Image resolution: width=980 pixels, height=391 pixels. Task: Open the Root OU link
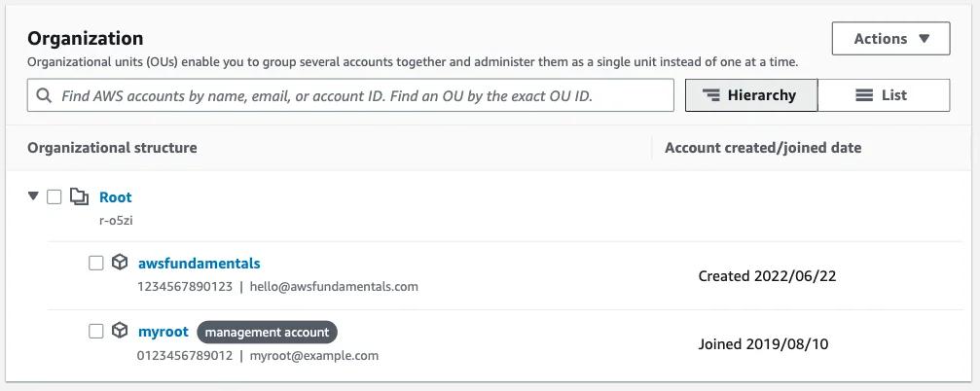click(116, 197)
